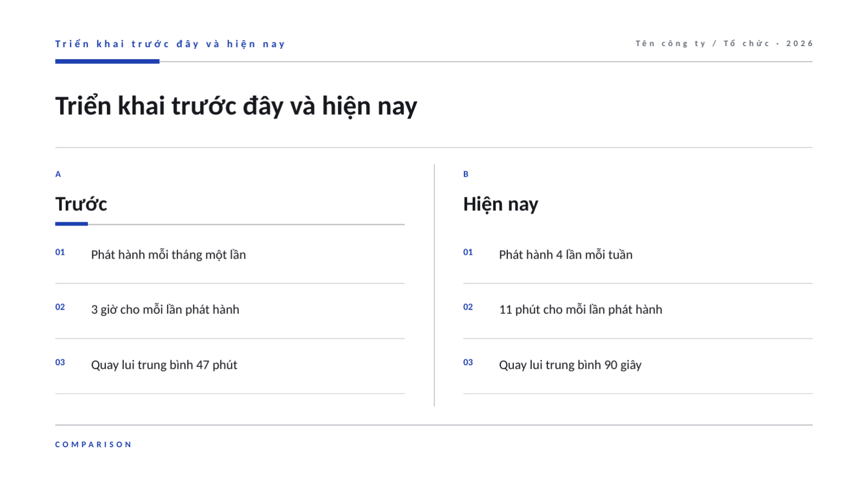Click '11 phút cho mỗi lần phát hành'

pyautogui.click(x=581, y=310)
